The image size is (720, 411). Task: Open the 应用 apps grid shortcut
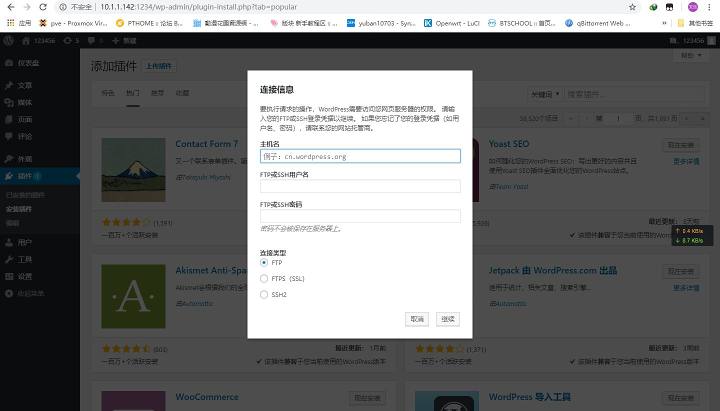click(x=19, y=23)
